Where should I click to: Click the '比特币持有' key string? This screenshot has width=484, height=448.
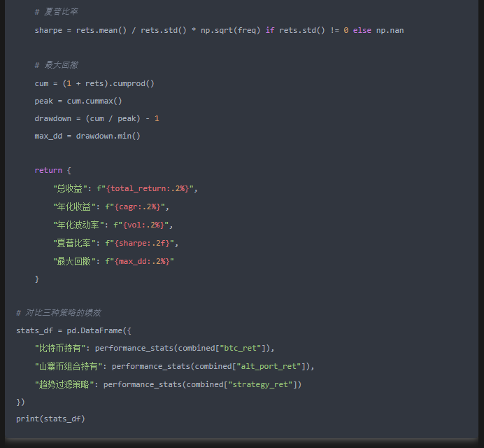[60, 348]
